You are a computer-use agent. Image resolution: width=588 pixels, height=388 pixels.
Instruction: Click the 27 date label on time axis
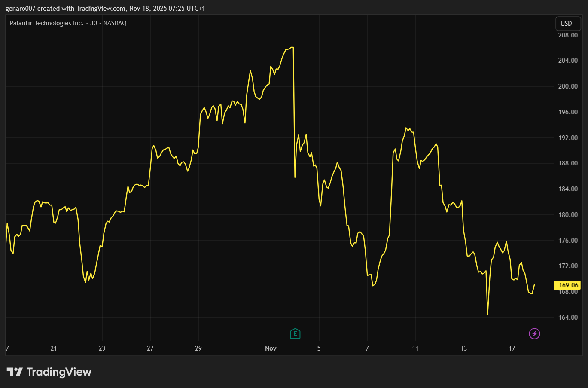(x=150, y=348)
